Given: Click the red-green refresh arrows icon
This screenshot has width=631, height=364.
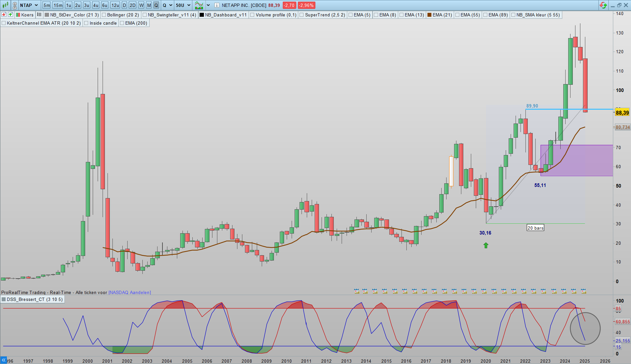Looking at the screenshot, I should click(603, 5).
